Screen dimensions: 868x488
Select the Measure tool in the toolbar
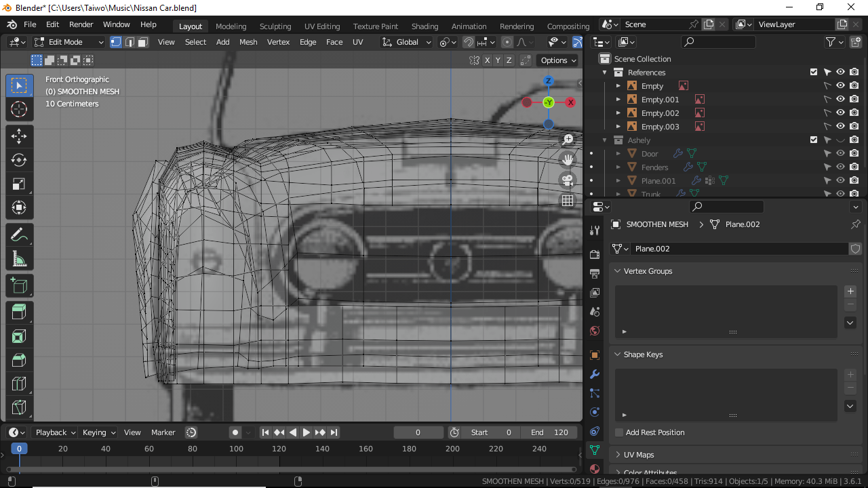coord(20,258)
